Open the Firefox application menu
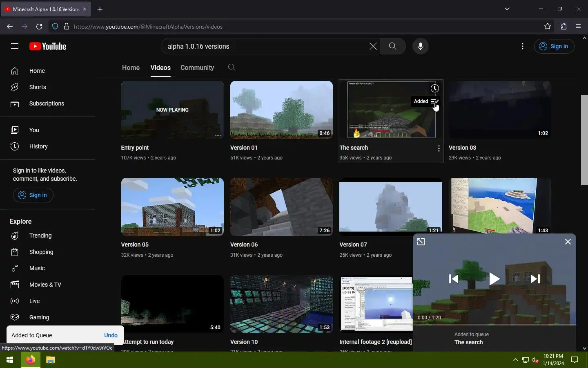The image size is (588, 368). coord(578,27)
